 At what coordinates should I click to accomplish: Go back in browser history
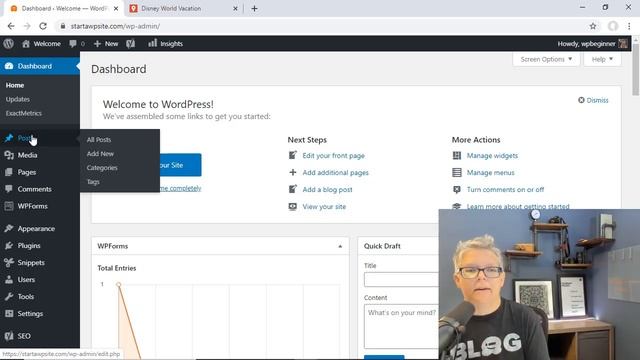[x=11, y=26]
